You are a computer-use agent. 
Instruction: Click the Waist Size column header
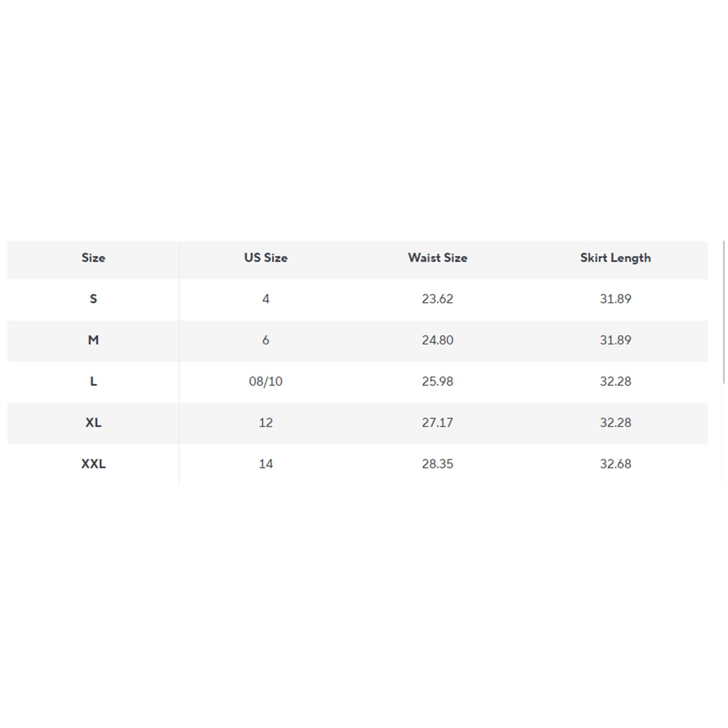coord(438,258)
